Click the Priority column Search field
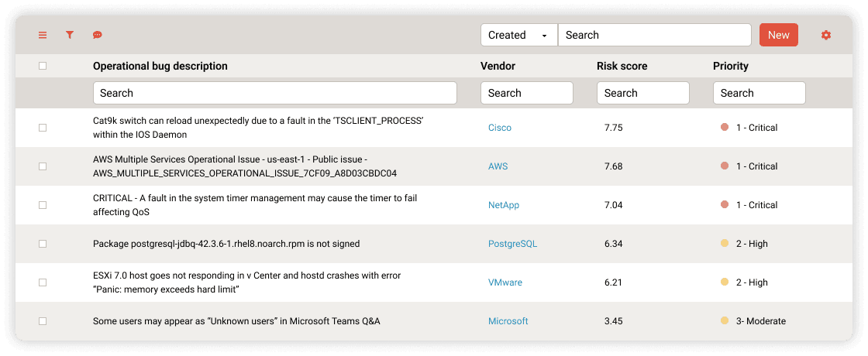The height and width of the screenshot is (356, 868). pyautogui.click(x=759, y=93)
